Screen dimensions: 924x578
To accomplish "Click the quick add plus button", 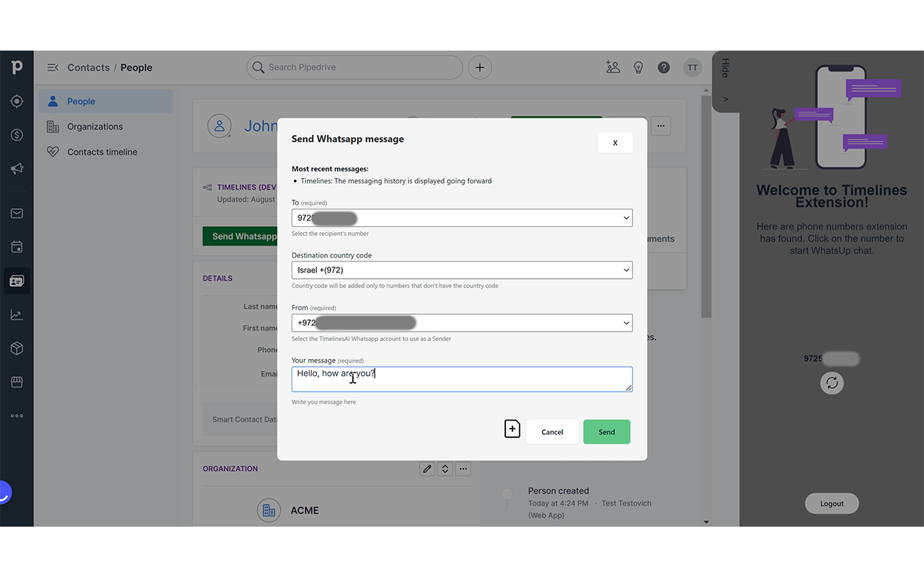I will point(479,67).
